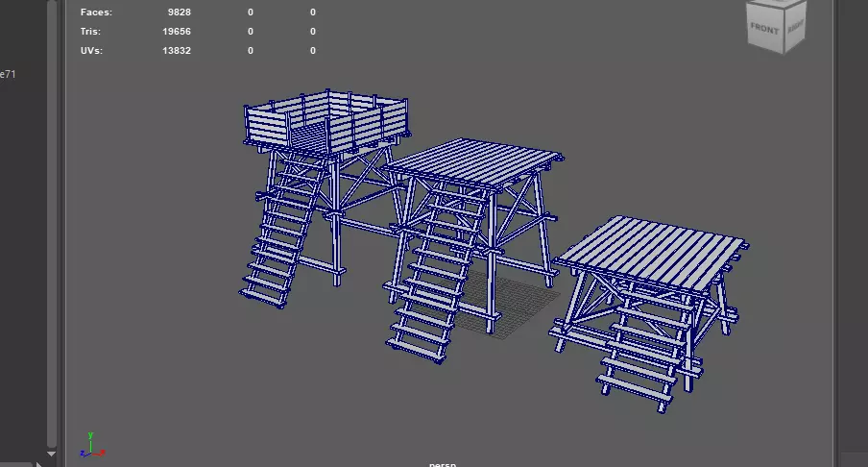The width and height of the screenshot is (868, 467).
Task: Click the 'persp' camera name label
Action: [x=443, y=464]
